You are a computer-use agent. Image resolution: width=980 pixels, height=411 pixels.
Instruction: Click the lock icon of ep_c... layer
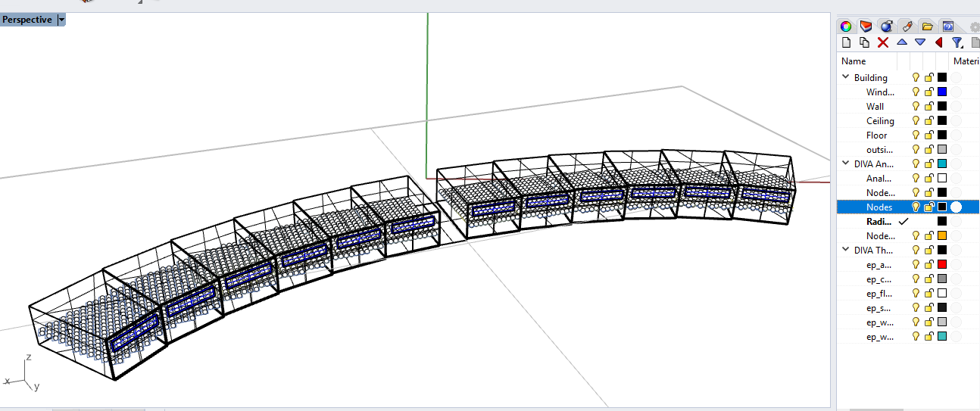pos(929,279)
